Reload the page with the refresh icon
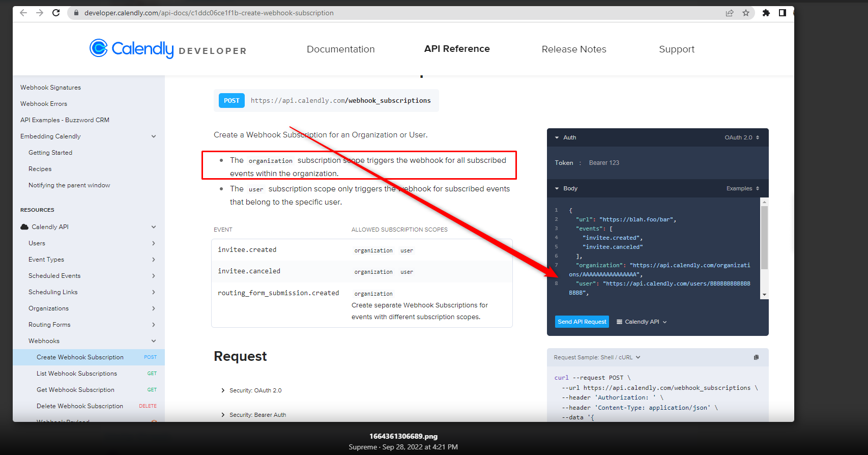This screenshot has height=455, width=868. click(56, 13)
